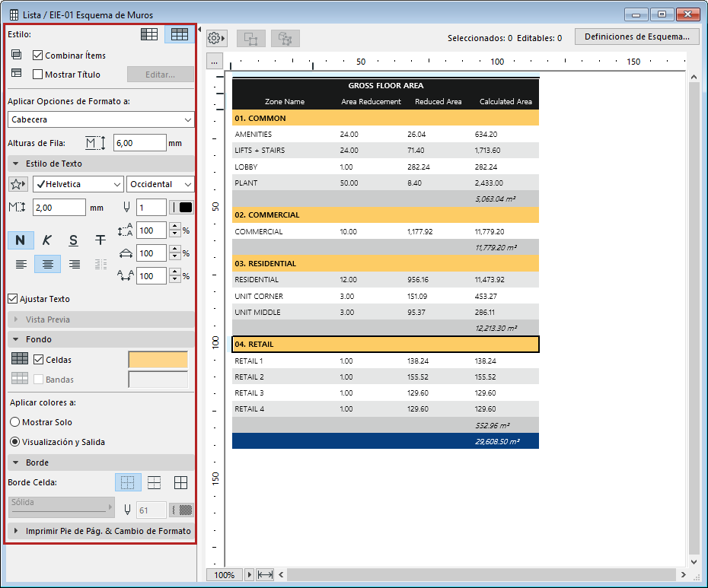
Task: Select the Mostrar Solo radio button
Action: point(14,422)
